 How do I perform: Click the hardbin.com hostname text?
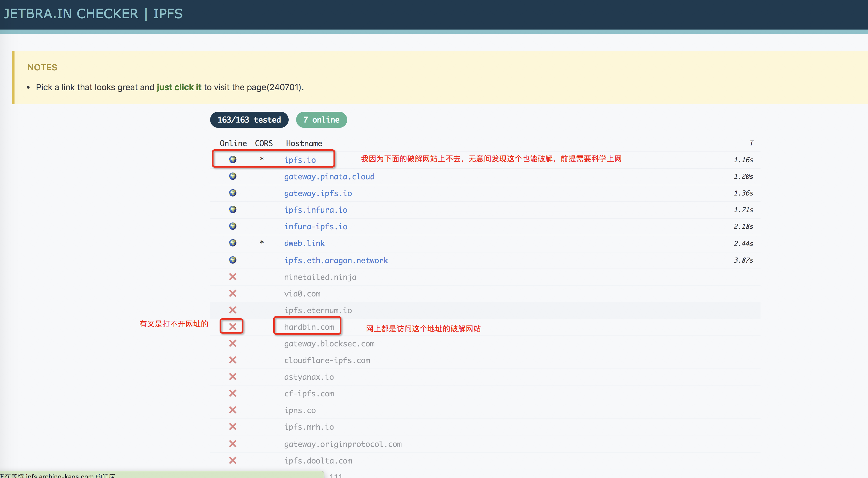click(309, 327)
